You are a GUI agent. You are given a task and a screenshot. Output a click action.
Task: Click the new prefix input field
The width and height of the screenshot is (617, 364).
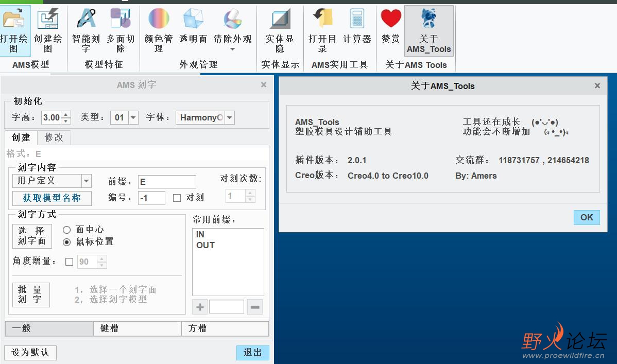pyautogui.click(x=227, y=307)
